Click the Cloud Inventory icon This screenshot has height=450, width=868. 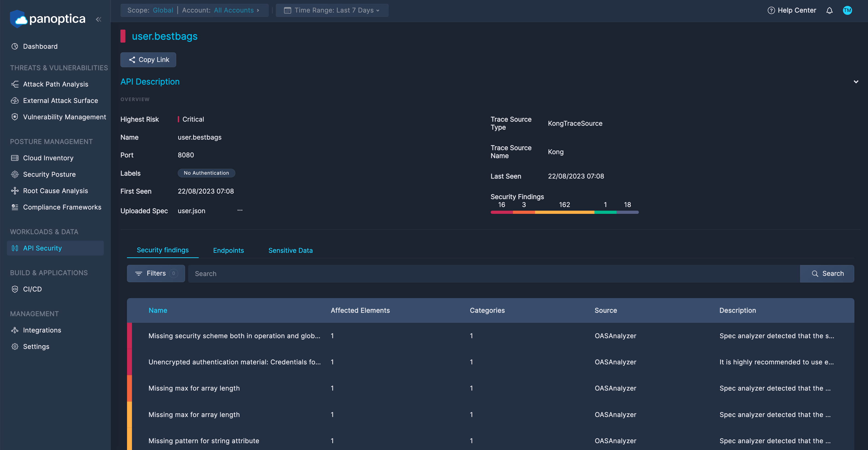pyautogui.click(x=15, y=158)
